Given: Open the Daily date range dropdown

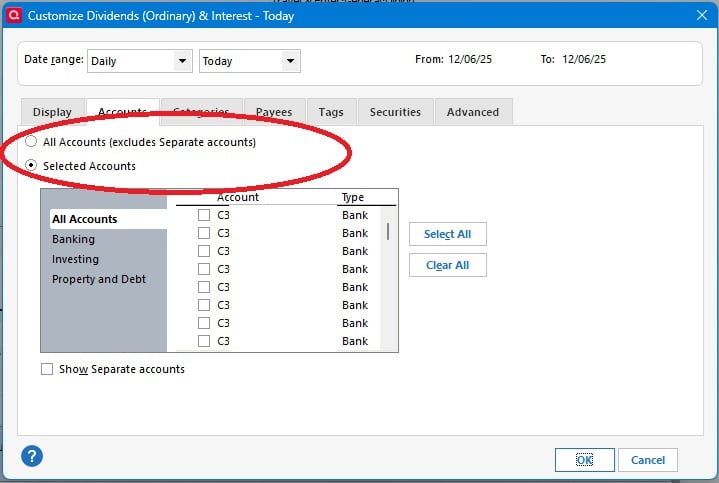Looking at the screenshot, I should 140,61.
